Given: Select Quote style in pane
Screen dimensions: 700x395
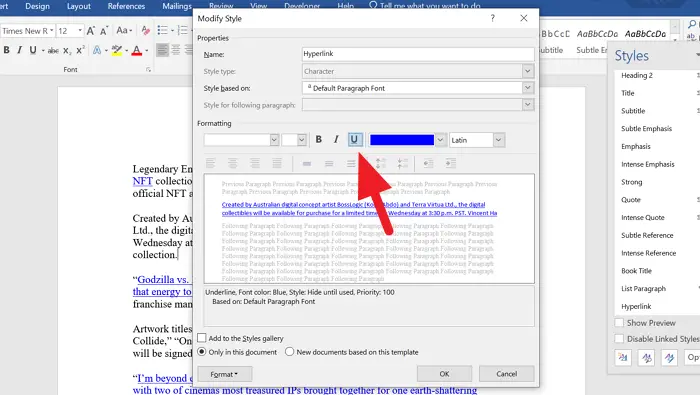Looking at the screenshot, I should (631, 200).
